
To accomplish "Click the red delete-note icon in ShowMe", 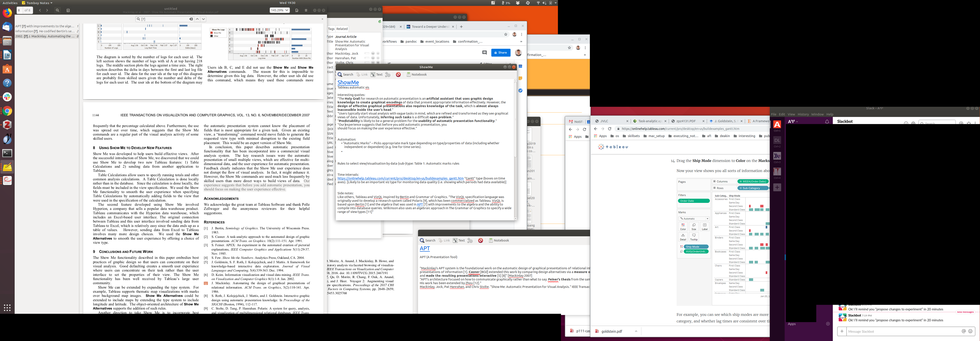I will pyautogui.click(x=398, y=75).
